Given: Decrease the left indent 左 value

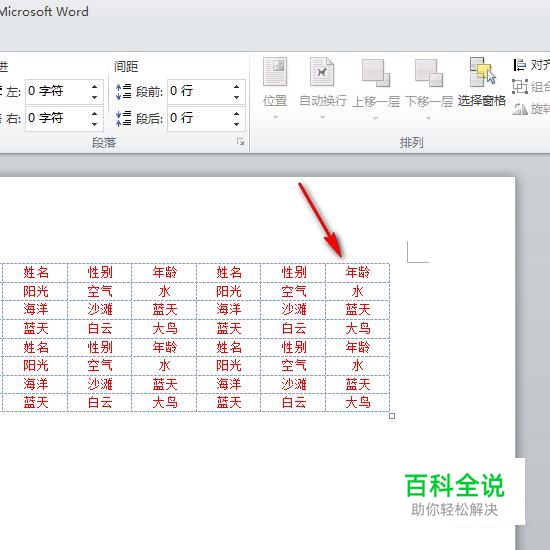Looking at the screenshot, I should [x=95, y=97].
